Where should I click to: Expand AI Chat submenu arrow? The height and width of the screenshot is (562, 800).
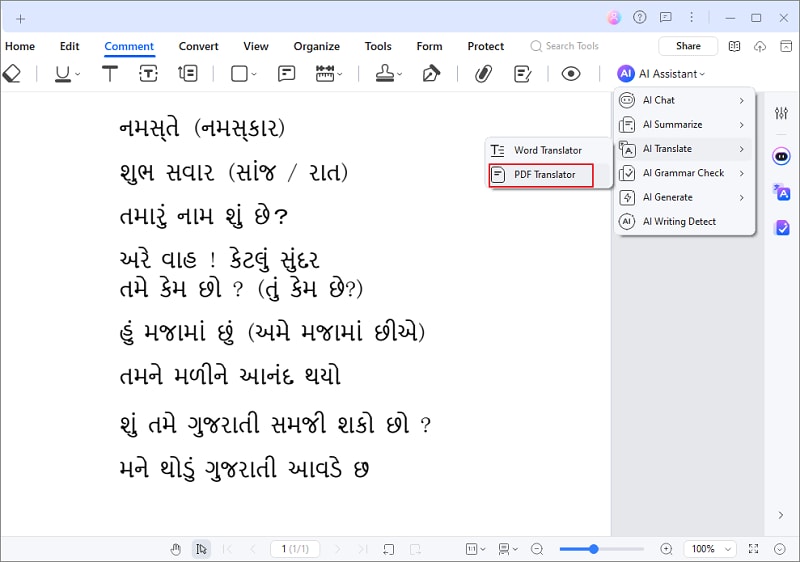pyautogui.click(x=742, y=101)
